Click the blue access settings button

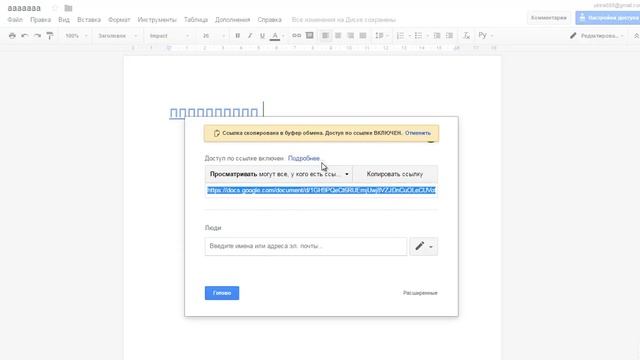(608, 18)
